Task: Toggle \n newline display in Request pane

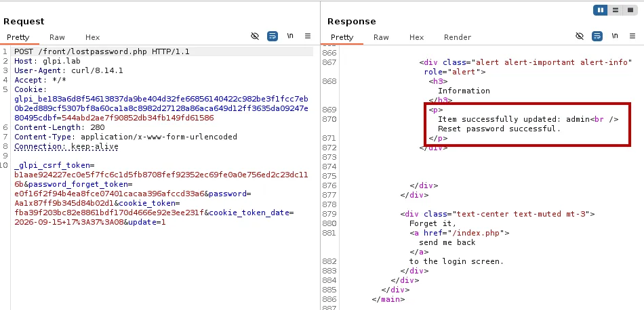Action: point(290,36)
